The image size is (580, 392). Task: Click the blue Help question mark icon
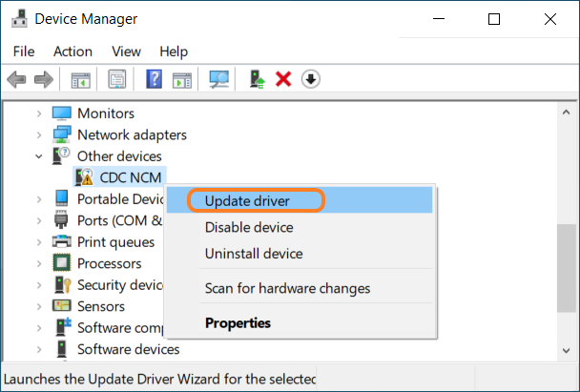click(154, 79)
